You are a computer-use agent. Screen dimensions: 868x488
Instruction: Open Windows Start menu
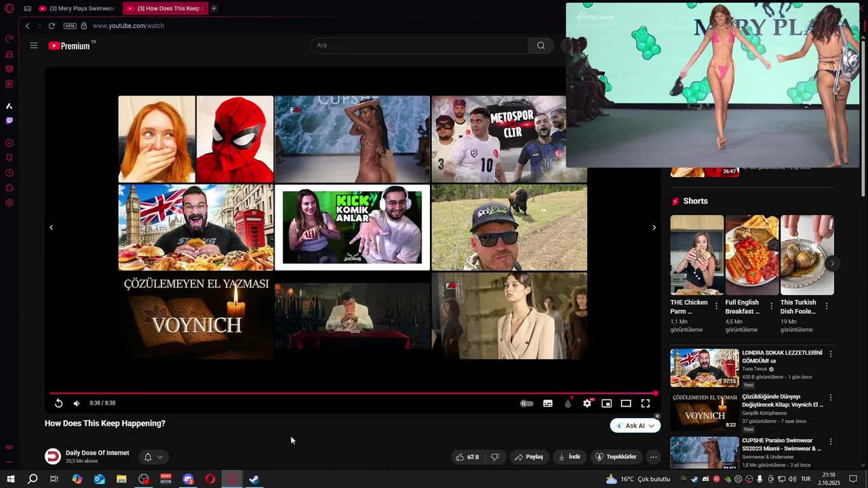10,479
